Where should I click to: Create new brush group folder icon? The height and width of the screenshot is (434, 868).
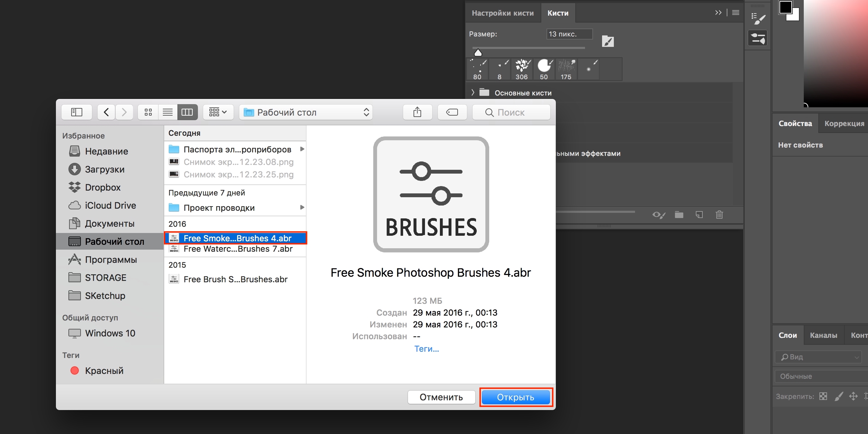coord(679,215)
